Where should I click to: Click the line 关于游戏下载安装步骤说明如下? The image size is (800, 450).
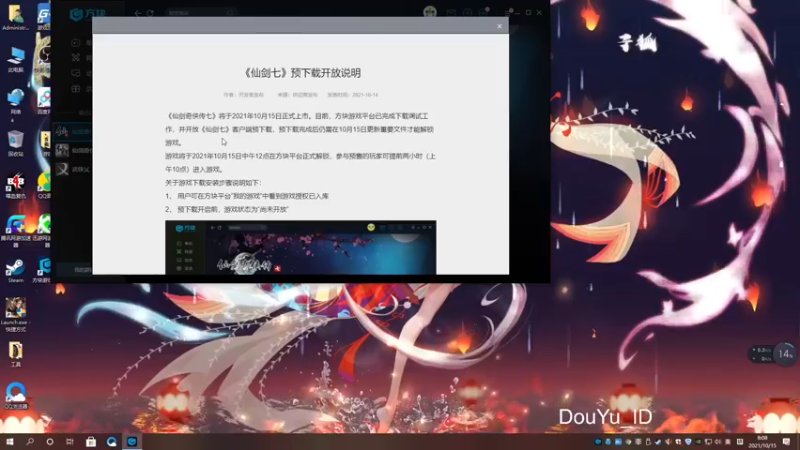click(x=213, y=183)
